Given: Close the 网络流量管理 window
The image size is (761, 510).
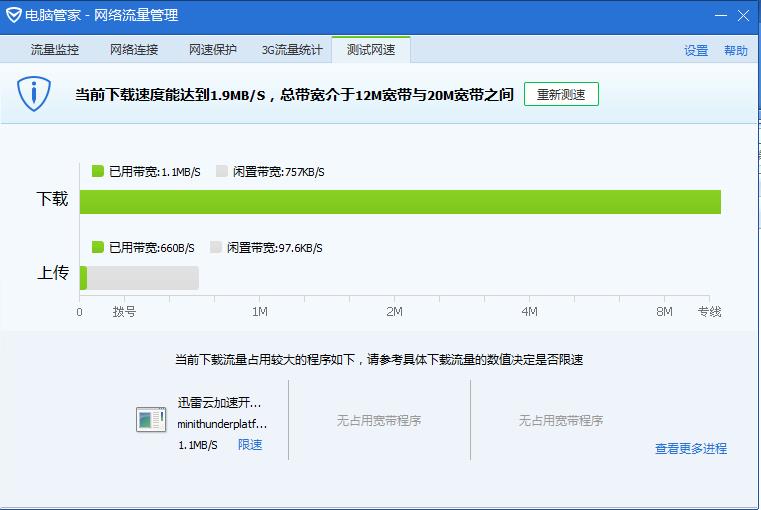Looking at the screenshot, I should (743, 16).
